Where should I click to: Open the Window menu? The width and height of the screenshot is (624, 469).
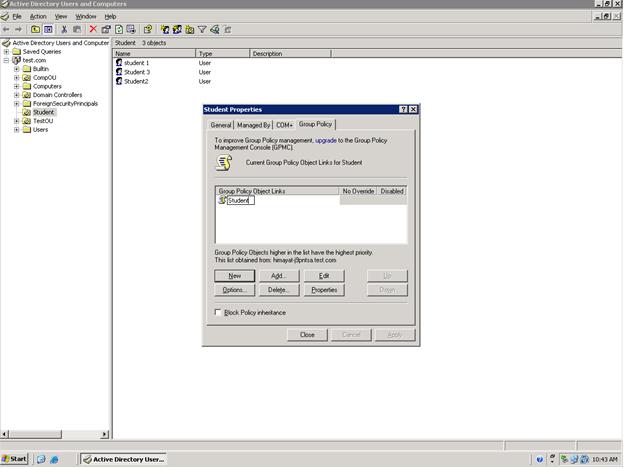pos(86,17)
